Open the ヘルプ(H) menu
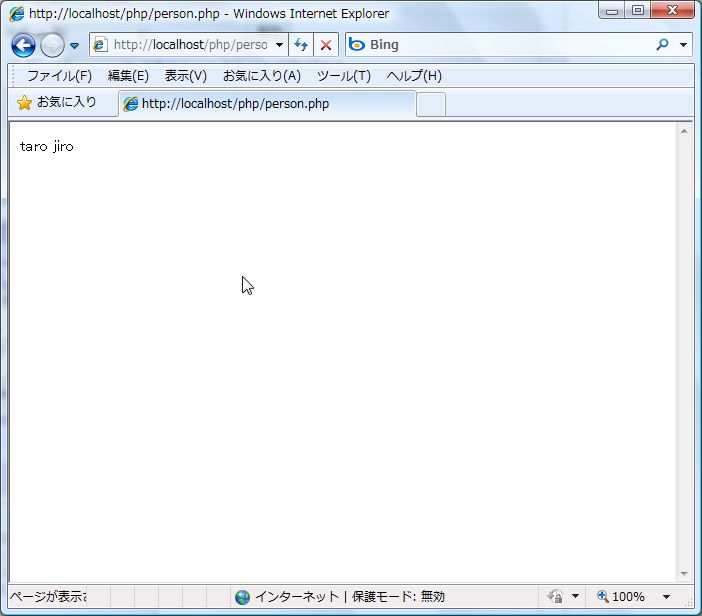 (x=414, y=76)
